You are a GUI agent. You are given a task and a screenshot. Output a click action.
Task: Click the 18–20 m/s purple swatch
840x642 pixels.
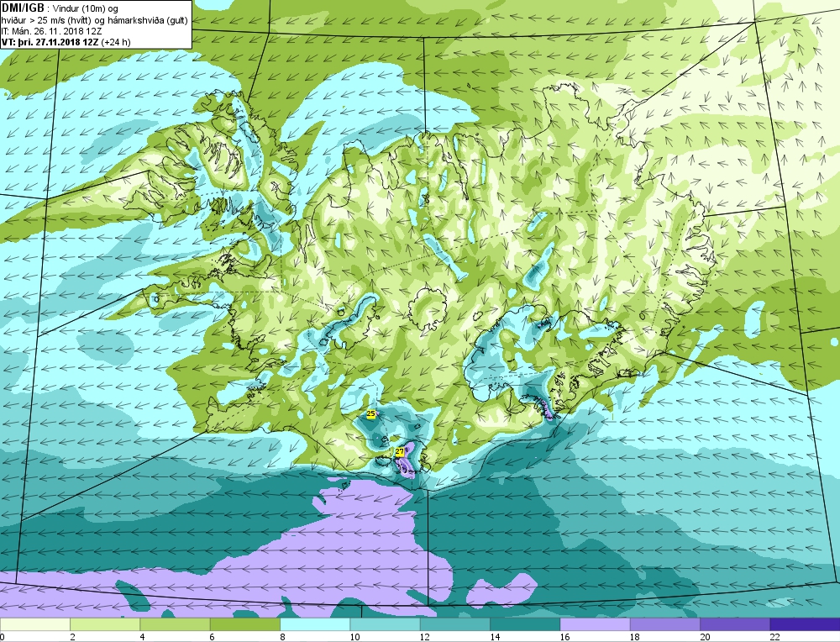tap(664, 624)
